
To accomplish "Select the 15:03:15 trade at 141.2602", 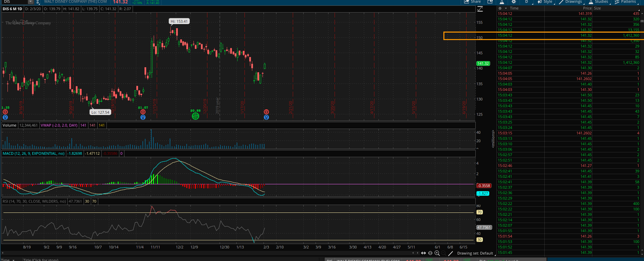I will [x=568, y=132].
